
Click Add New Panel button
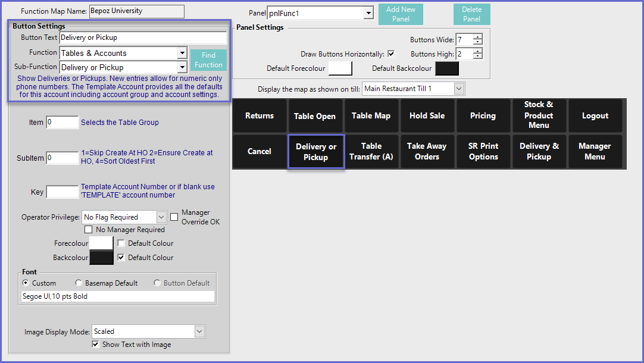(401, 14)
